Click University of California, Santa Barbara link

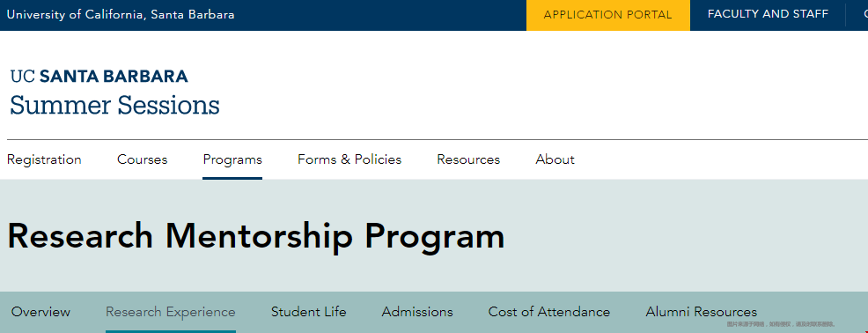tap(121, 15)
